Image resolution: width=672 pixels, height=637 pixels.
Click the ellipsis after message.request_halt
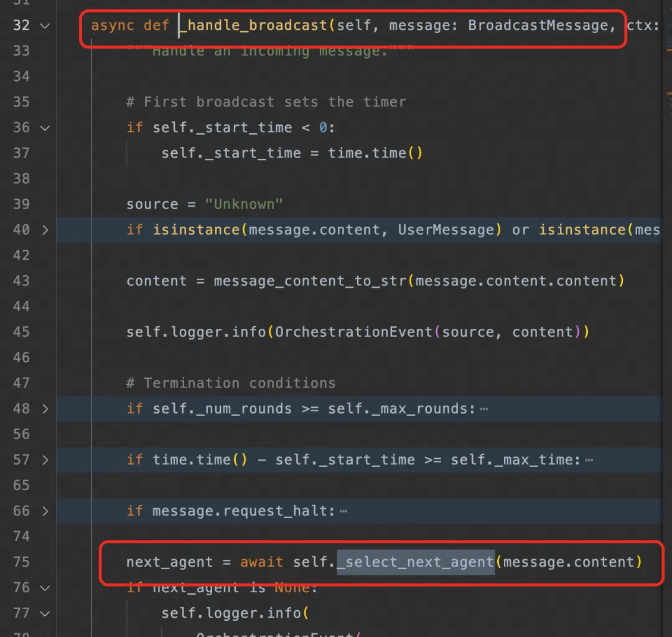[343, 511]
